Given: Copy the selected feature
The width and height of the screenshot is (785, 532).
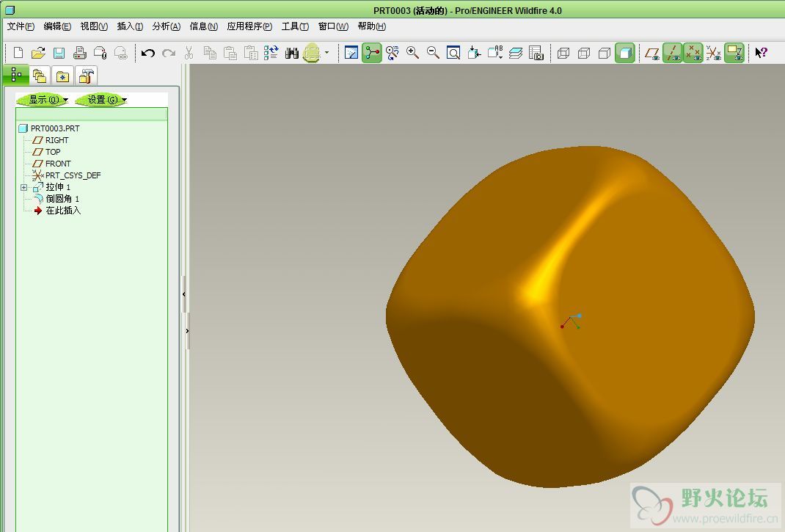Looking at the screenshot, I should click(210, 53).
